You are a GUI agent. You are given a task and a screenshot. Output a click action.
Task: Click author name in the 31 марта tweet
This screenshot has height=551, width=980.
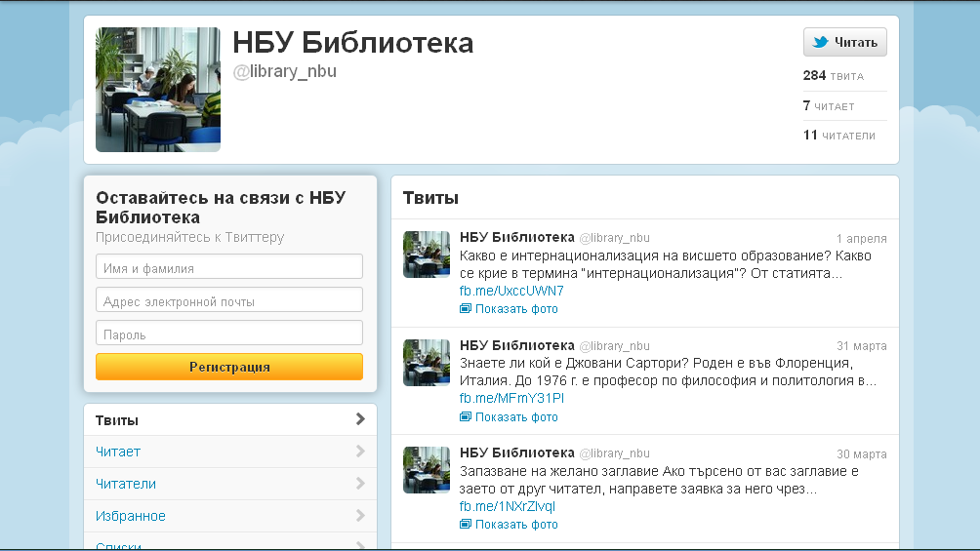pos(517,345)
